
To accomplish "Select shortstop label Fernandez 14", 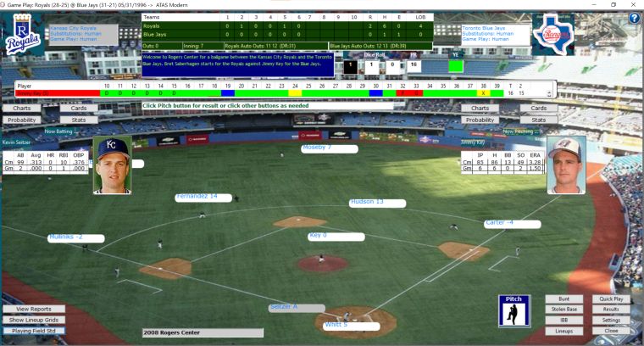I will (x=203, y=198).
